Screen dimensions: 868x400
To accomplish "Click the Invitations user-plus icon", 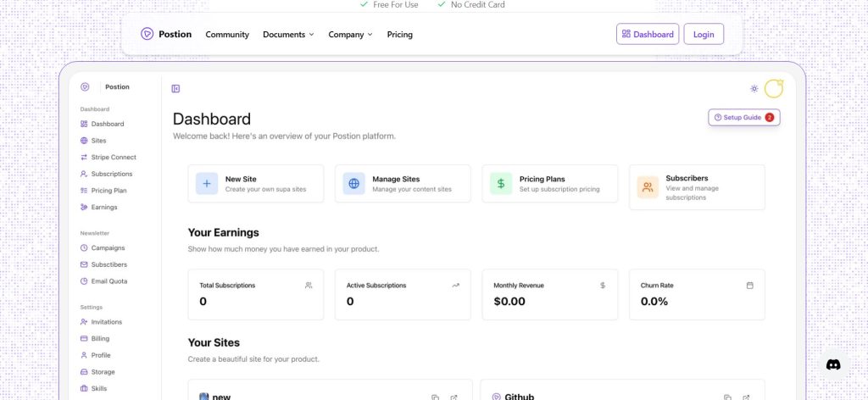I will click(x=84, y=322).
